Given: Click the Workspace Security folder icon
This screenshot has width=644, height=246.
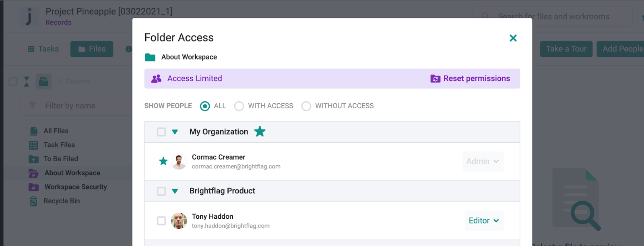Looking at the screenshot, I should 34,187.
